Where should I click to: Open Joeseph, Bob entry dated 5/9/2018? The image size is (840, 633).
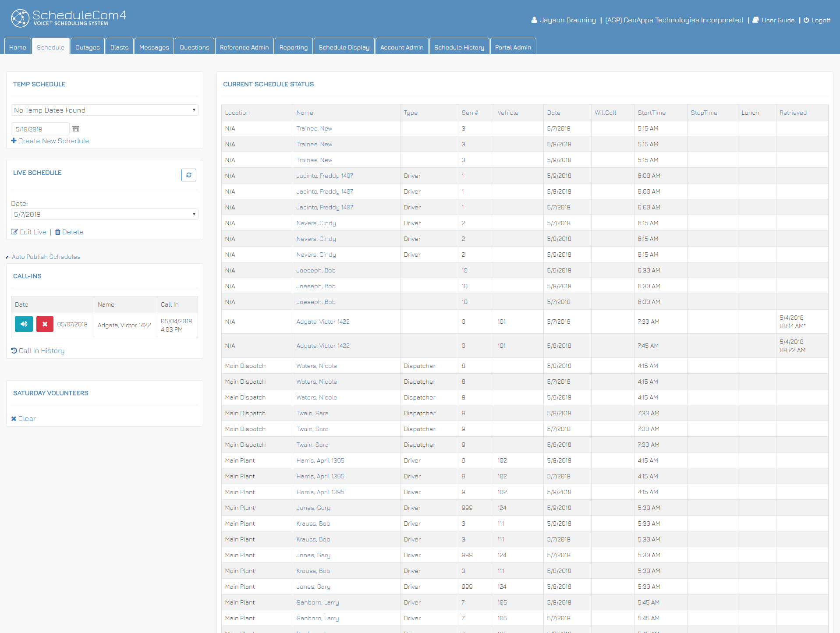[316, 270]
